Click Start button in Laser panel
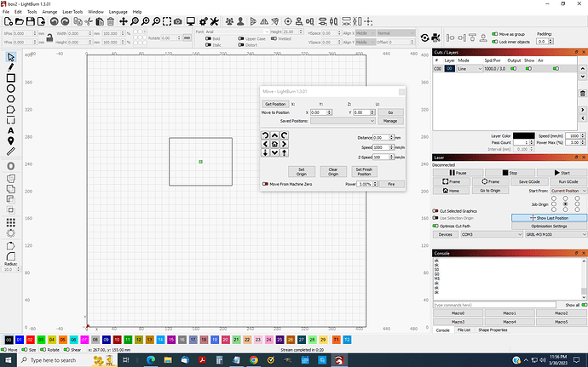Viewport: 588px width, 367px height. tap(562, 173)
